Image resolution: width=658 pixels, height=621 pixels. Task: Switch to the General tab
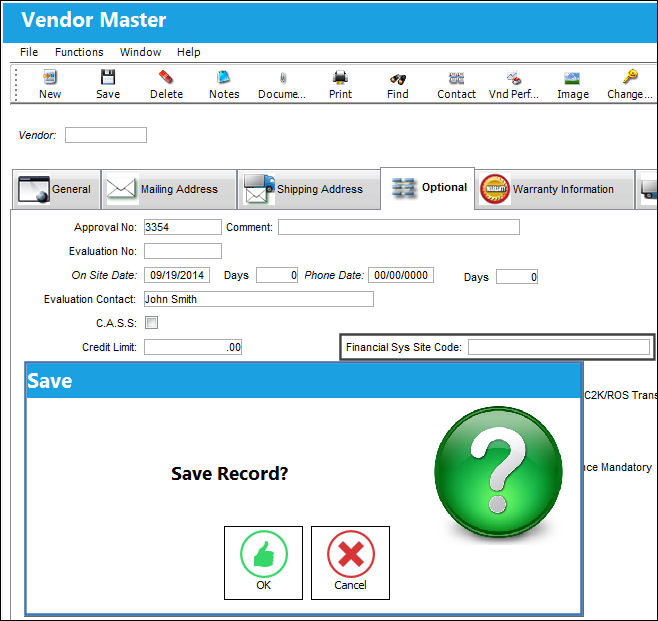[x=56, y=189]
